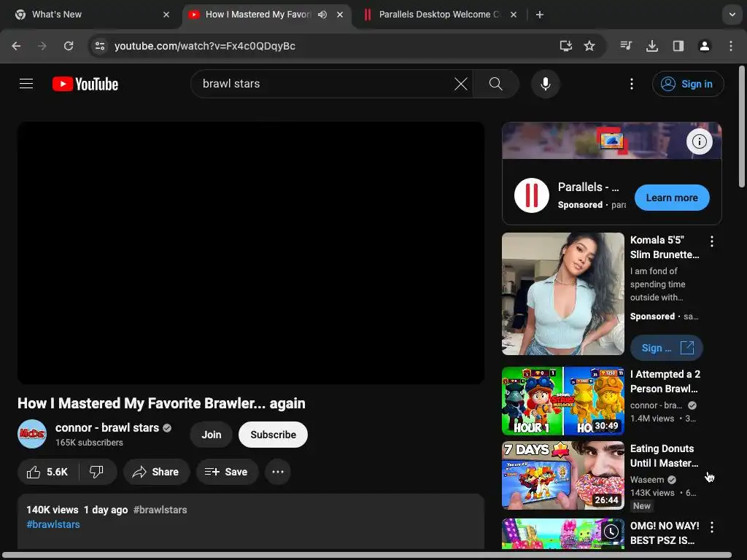Screen dimensions: 747x560
Task: Open Eating Donuts Until I Master title
Action: pos(664,456)
